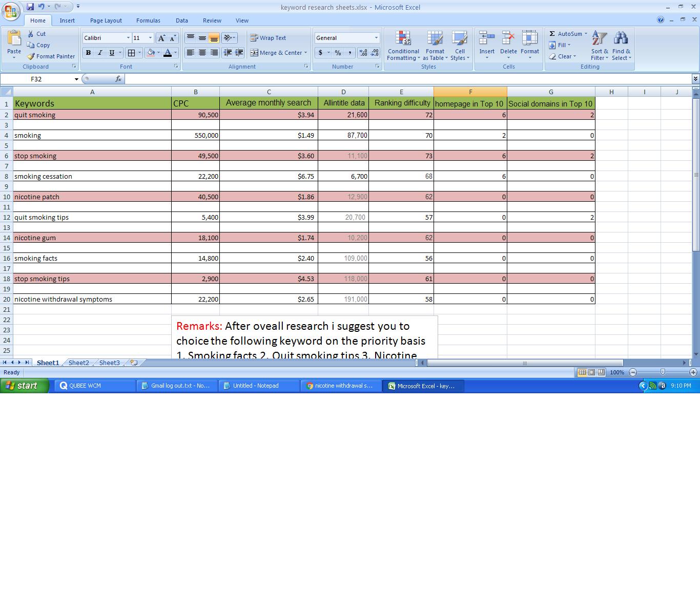
Task: Select the Increase Decimal icon
Action: click(362, 53)
